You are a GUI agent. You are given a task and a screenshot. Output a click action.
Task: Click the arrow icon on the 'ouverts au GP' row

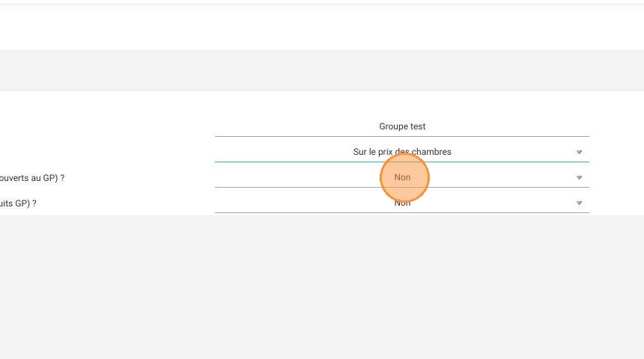tap(579, 178)
